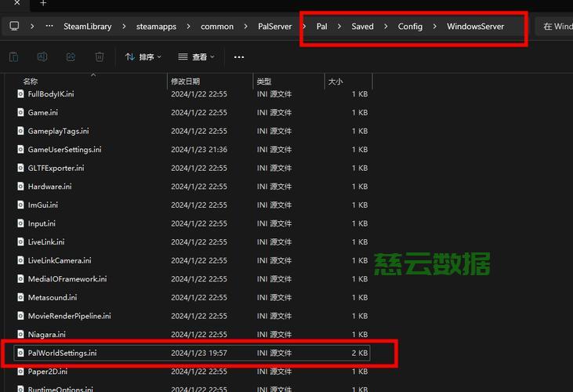Select the PalWorldSettings.ini file
573x392 pixels.
click(62, 354)
